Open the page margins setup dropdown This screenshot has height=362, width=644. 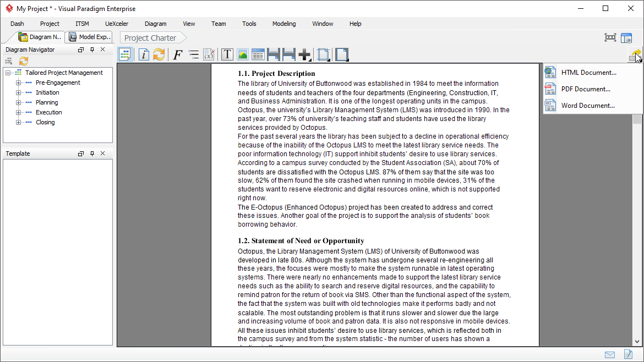click(x=323, y=54)
